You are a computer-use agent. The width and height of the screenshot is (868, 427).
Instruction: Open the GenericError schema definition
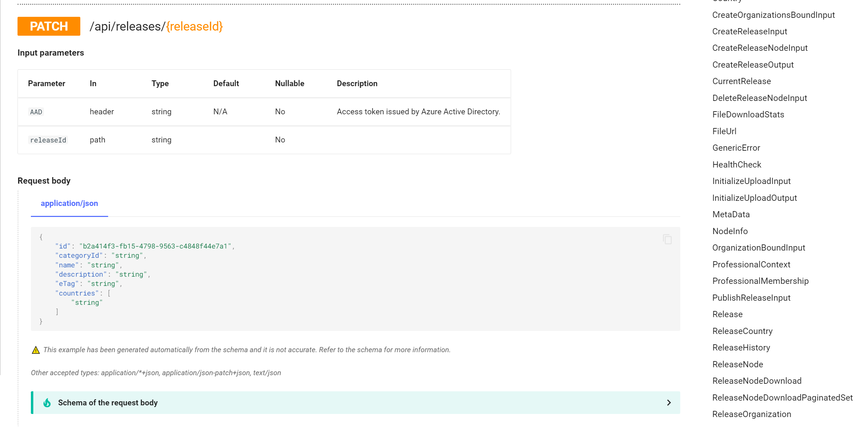[736, 148]
